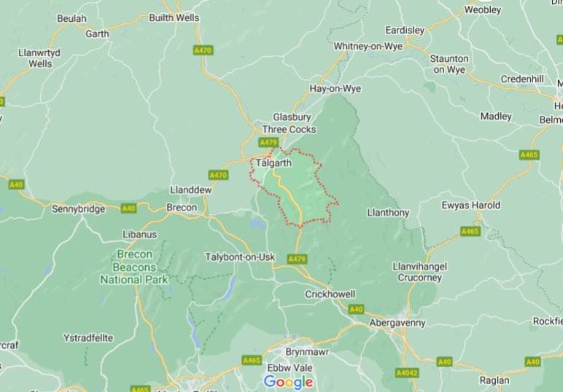
Task: Select the Hay-on-Wye label
Action: [335, 89]
